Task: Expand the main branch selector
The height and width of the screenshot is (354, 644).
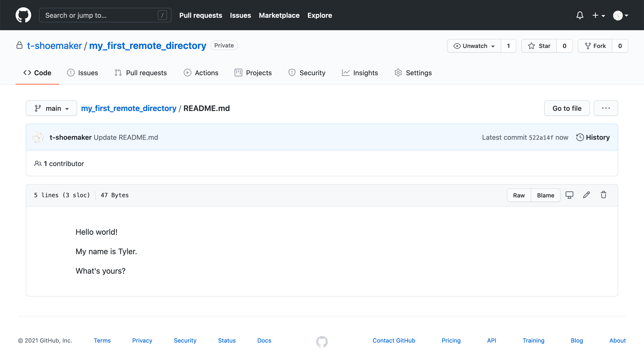Action: 51,108
